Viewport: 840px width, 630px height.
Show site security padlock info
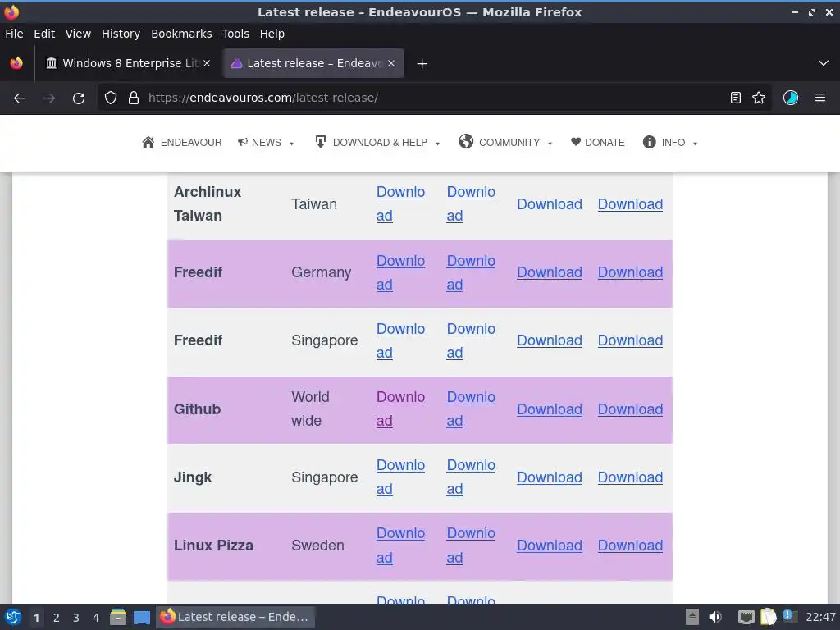[x=134, y=98]
